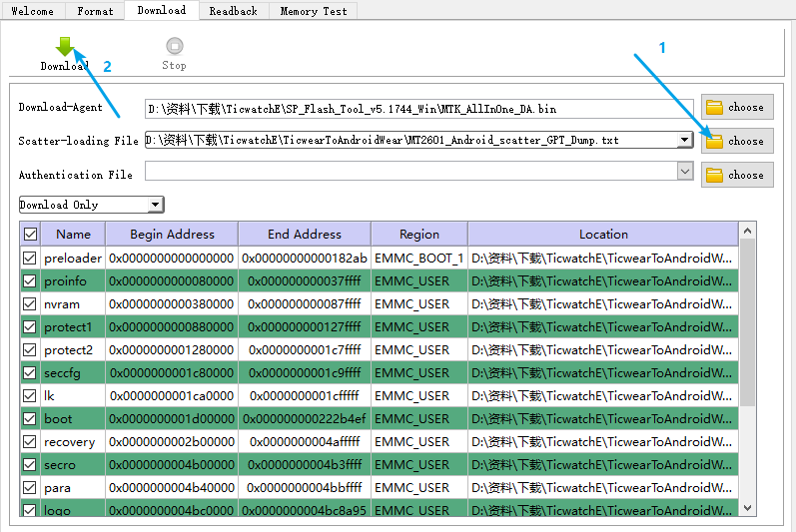Open the Format tab

click(x=95, y=11)
